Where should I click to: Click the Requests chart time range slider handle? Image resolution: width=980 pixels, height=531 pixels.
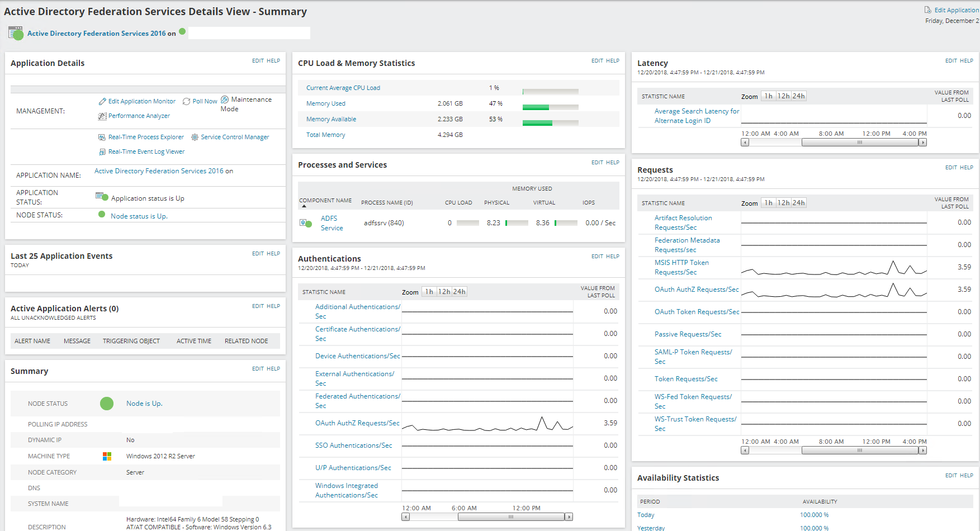860,451
